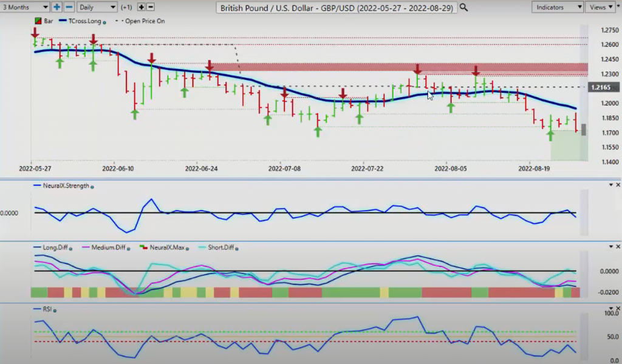Image resolution: width=622 pixels, height=364 pixels.
Task: Expand the NeuralX.Strength panel options arrow
Action: pyautogui.click(x=611, y=185)
